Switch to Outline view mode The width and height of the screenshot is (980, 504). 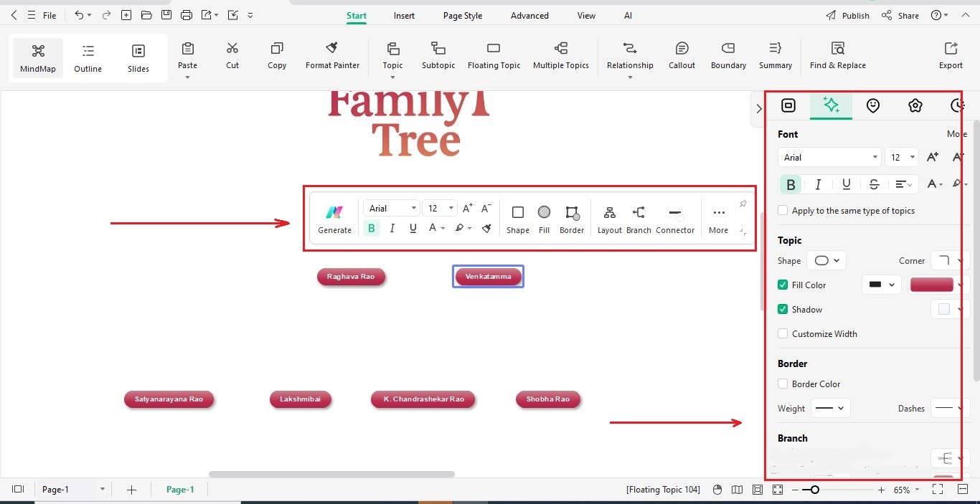click(x=88, y=57)
